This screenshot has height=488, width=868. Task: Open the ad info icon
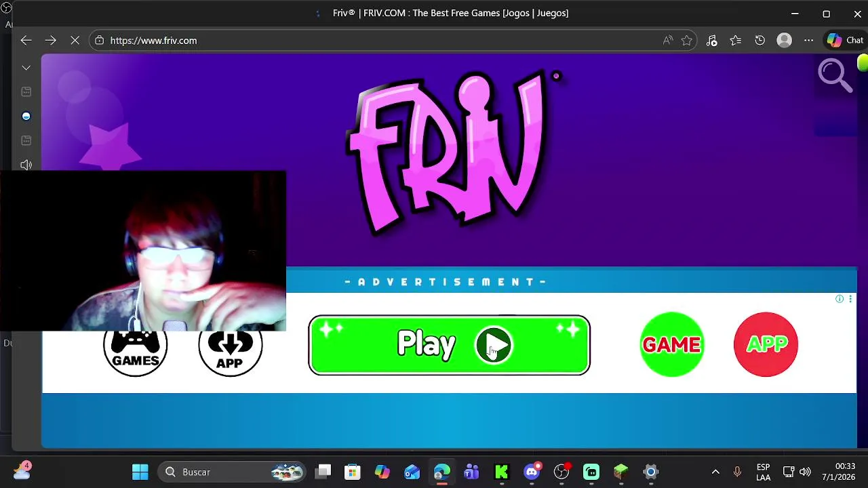click(840, 299)
